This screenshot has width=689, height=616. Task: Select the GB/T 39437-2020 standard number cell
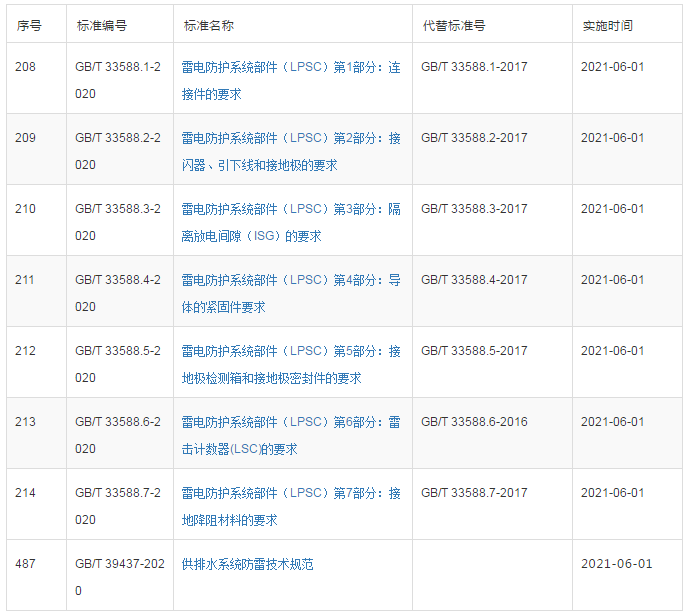coord(117,577)
